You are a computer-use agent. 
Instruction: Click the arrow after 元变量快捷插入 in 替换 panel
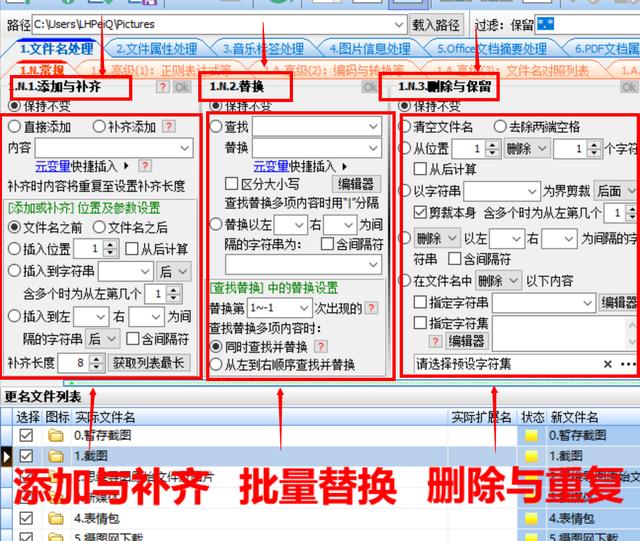(x=344, y=167)
